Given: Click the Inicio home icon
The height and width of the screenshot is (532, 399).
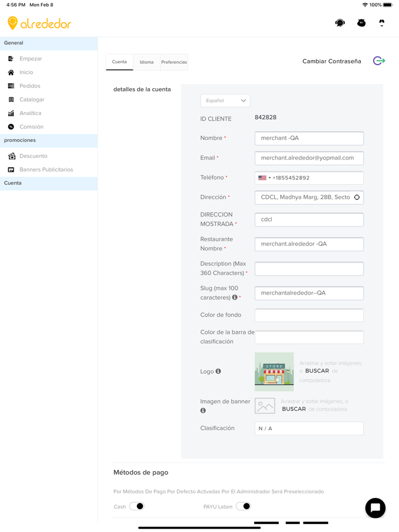Looking at the screenshot, I should point(11,72).
